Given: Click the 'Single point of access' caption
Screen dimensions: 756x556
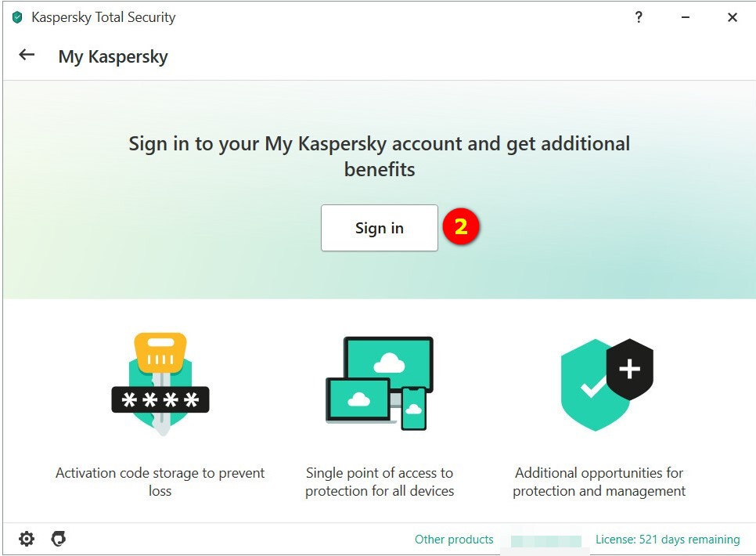Looking at the screenshot, I should tap(380, 482).
